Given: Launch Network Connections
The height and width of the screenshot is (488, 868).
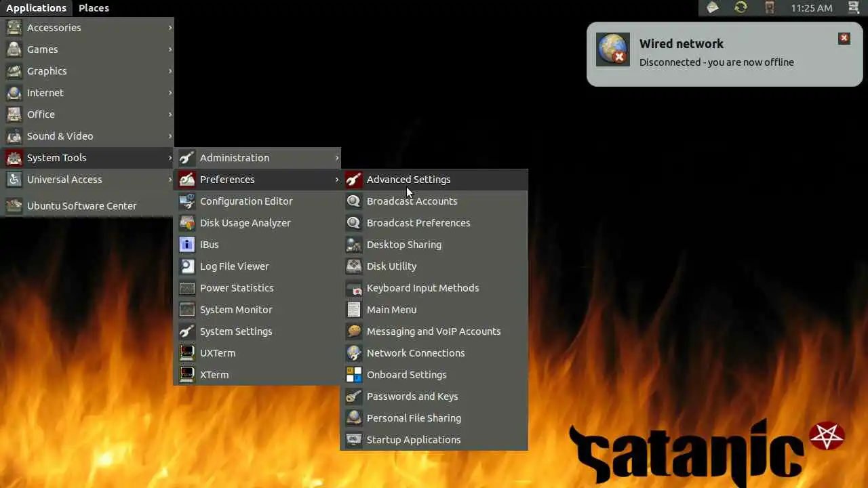Looking at the screenshot, I should 434,353.
